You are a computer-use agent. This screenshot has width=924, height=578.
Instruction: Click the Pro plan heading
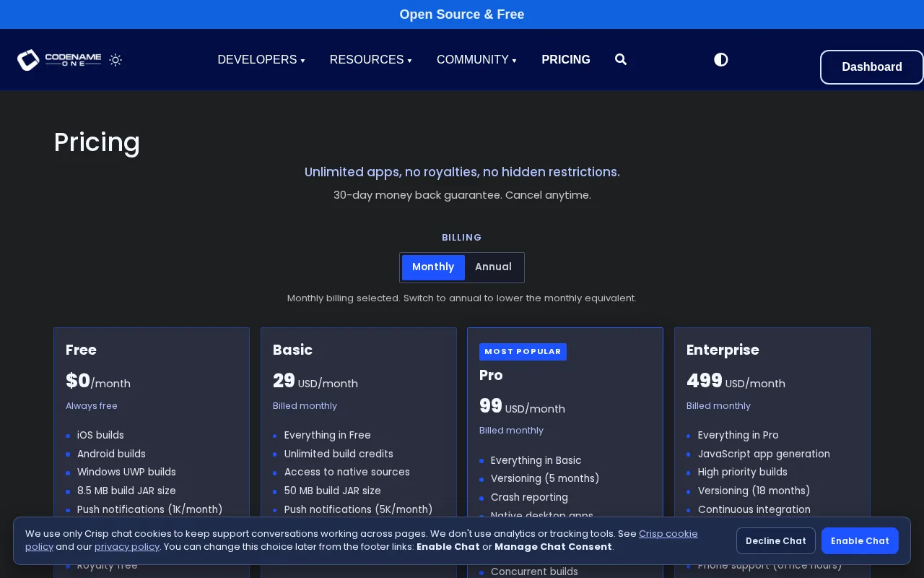point(491,375)
